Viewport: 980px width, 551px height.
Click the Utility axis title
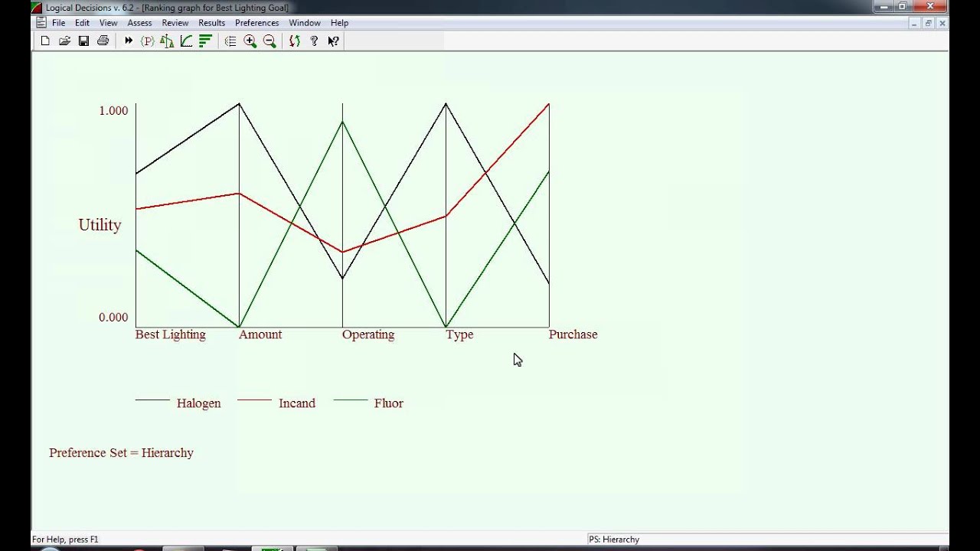click(100, 225)
